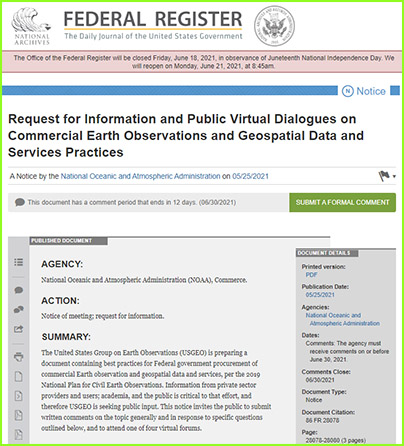The image size is (404, 446).
Task: Click the blank page document icon in sidebar
Action: pyautogui.click(x=19, y=377)
